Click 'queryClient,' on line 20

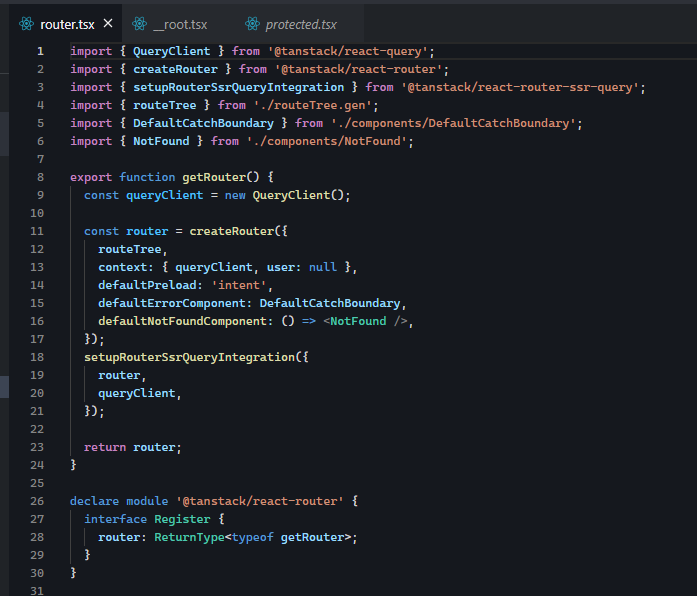(140, 393)
